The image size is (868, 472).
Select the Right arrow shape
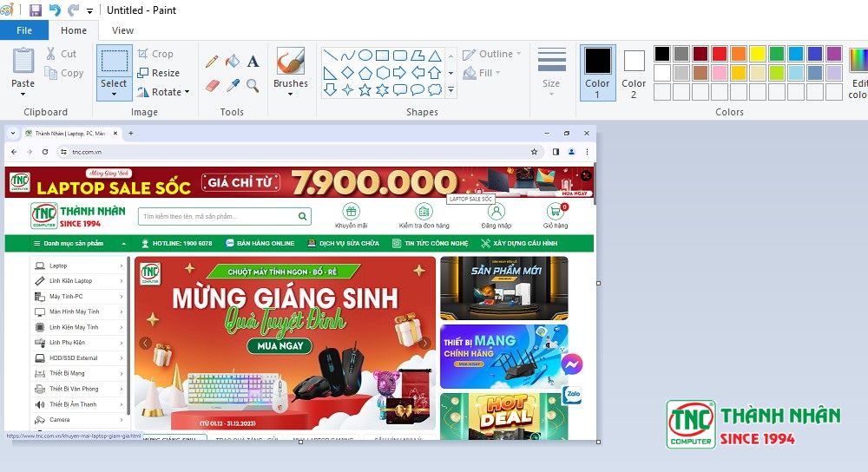399,73
